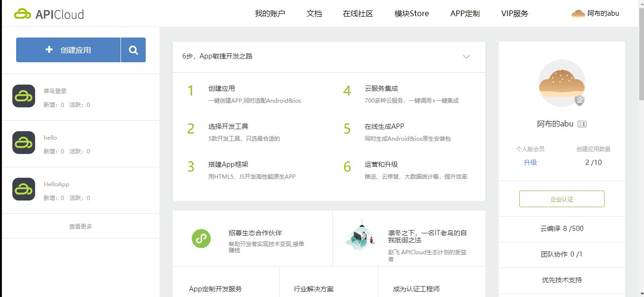644x297 pixels.
Task: Open 模块Store from the top navigation
Action: click(x=411, y=13)
